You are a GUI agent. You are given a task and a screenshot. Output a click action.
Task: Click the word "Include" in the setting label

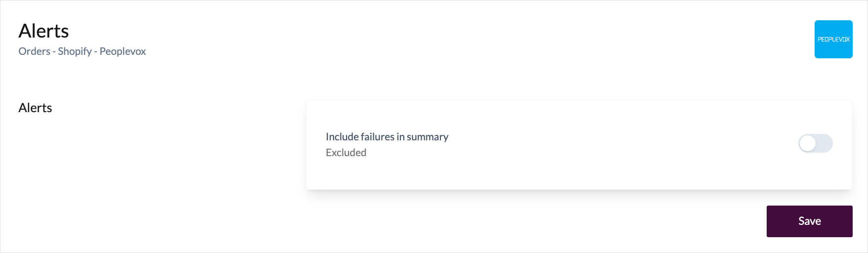[x=342, y=137]
